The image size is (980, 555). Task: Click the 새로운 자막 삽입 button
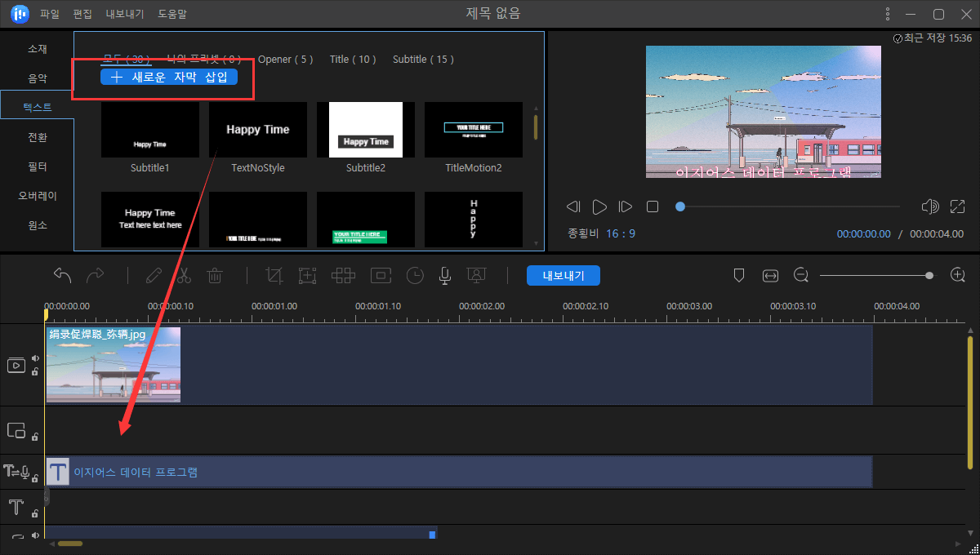coord(169,77)
